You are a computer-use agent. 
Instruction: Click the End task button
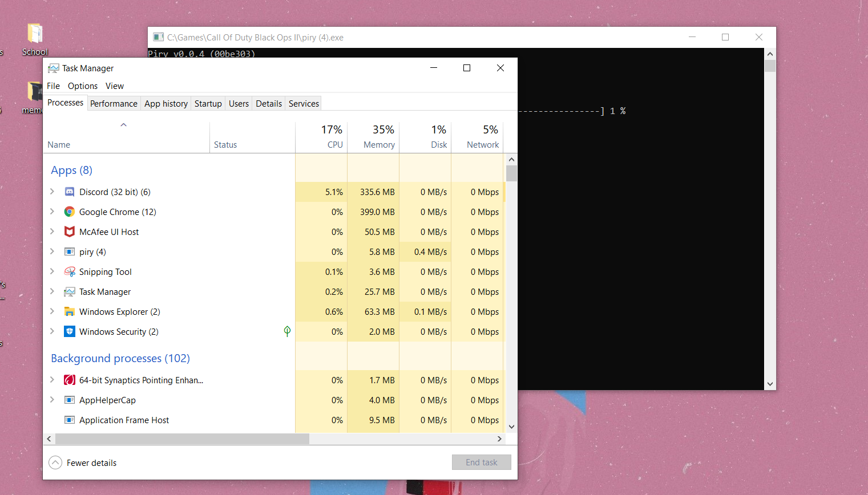481,462
